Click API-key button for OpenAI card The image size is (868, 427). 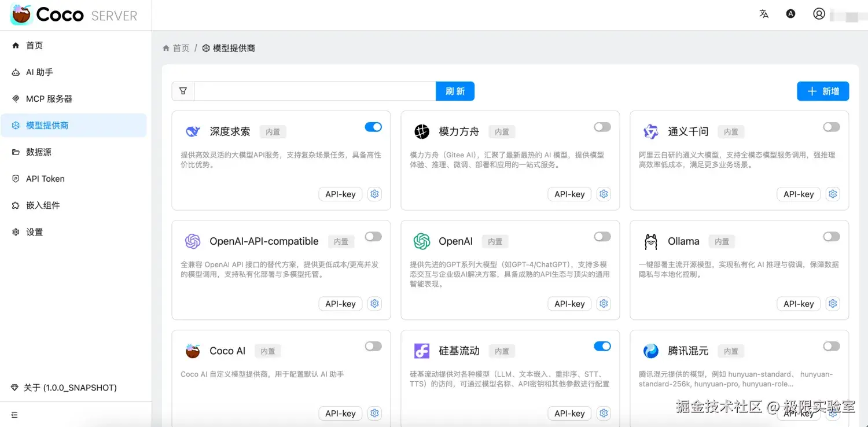click(569, 303)
